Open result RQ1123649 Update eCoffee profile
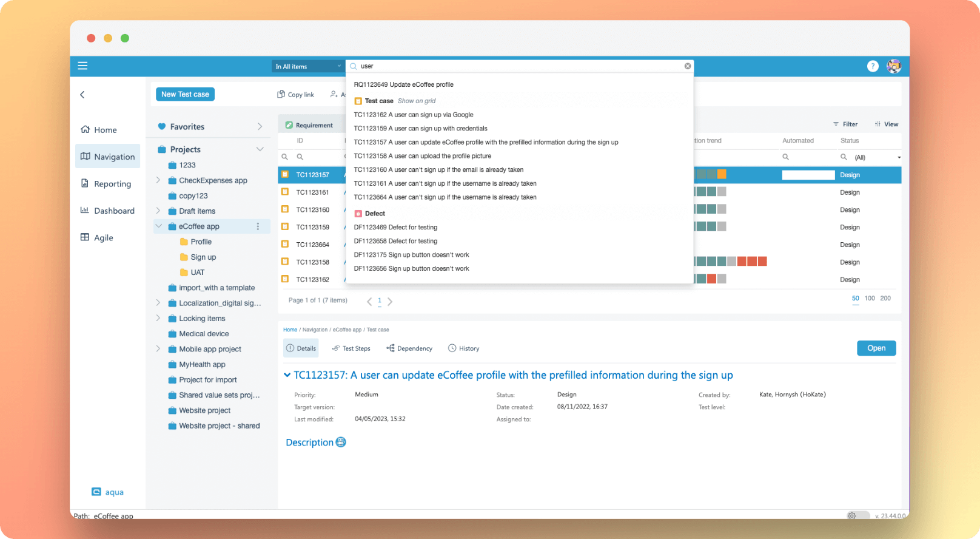The image size is (980, 539). click(x=404, y=85)
